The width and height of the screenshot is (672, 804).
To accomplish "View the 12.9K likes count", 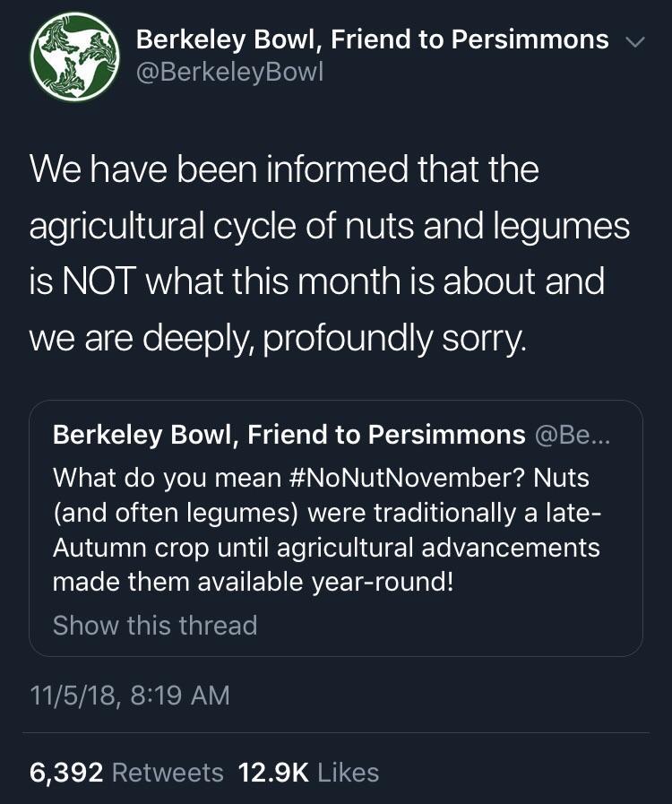I will [274, 772].
